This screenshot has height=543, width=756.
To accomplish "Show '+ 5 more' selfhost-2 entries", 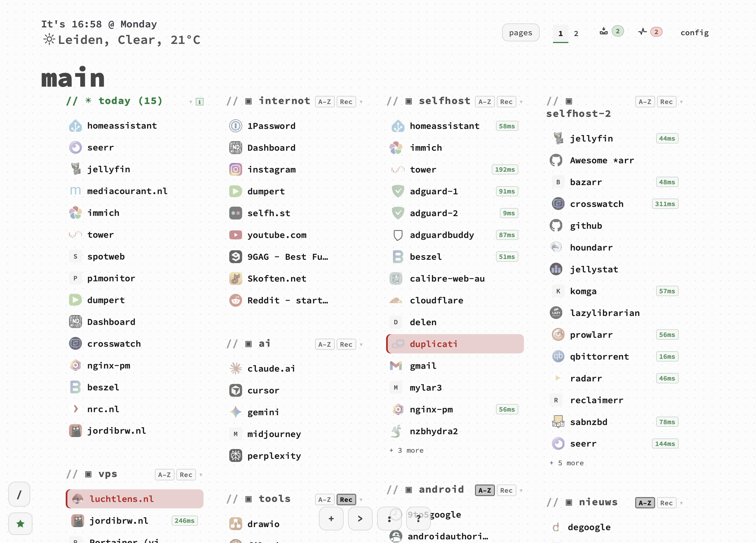I will click(x=567, y=463).
